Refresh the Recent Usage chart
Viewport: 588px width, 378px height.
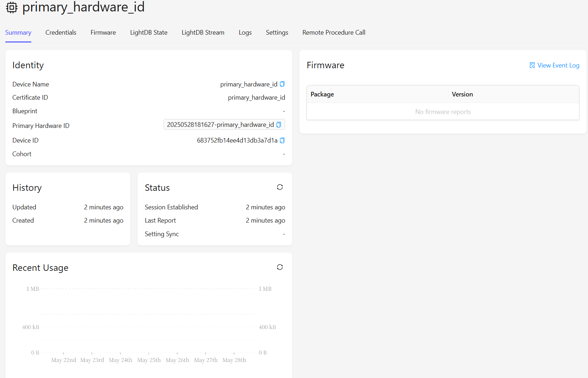click(280, 267)
